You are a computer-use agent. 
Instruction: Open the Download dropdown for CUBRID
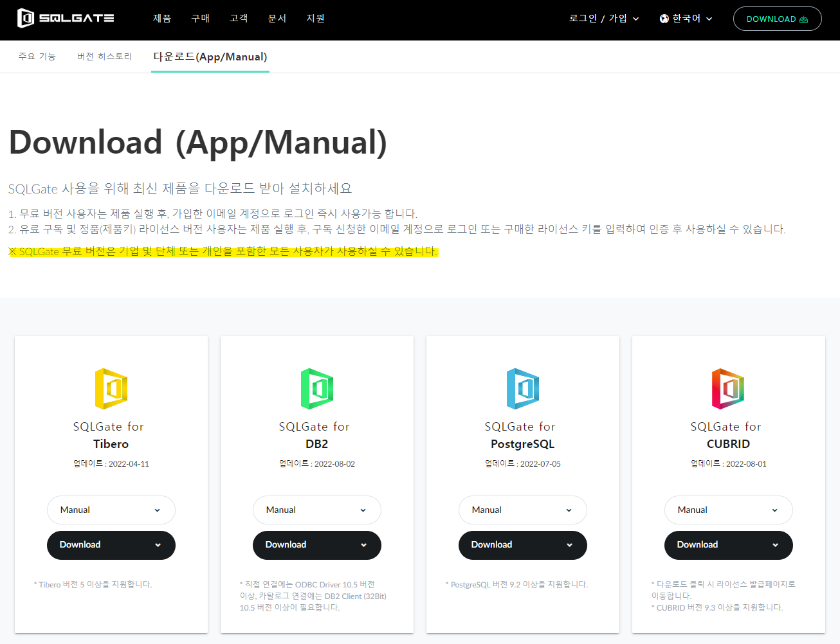tap(729, 545)
